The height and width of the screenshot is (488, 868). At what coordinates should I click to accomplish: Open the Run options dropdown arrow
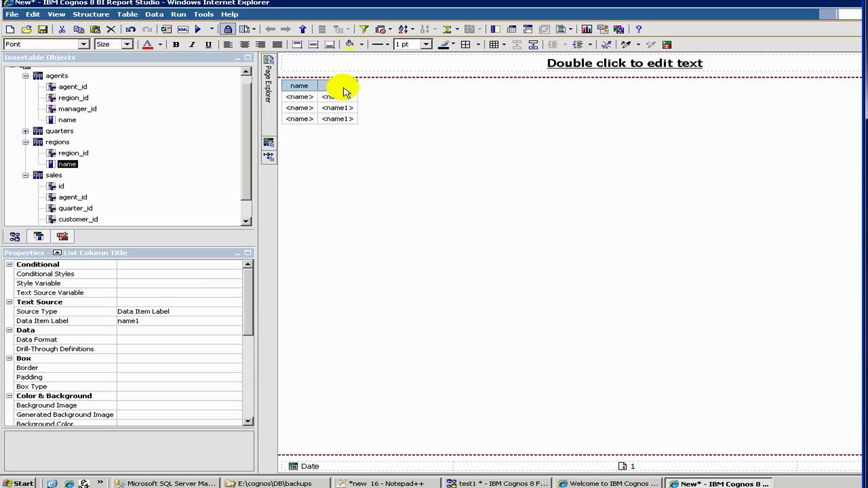coord(212,29)
